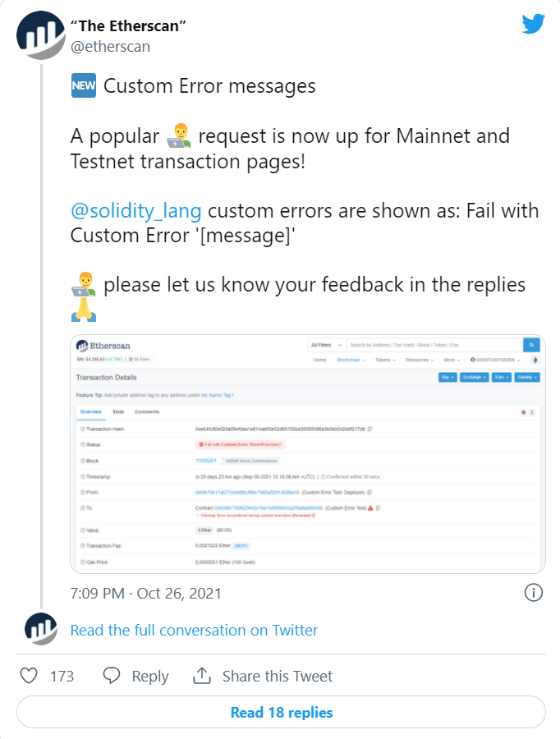Click the Share this Tweet upload icon
The height and width of the screenshot is (739, 560).
(x=202, y=676)
